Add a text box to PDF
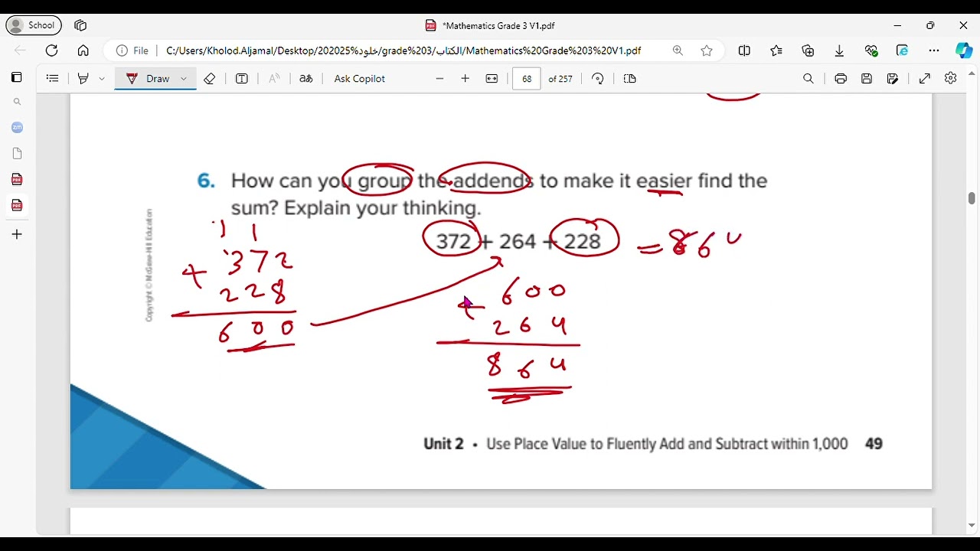This screenshot has width=980, height=551. click(x=242, y=79)
